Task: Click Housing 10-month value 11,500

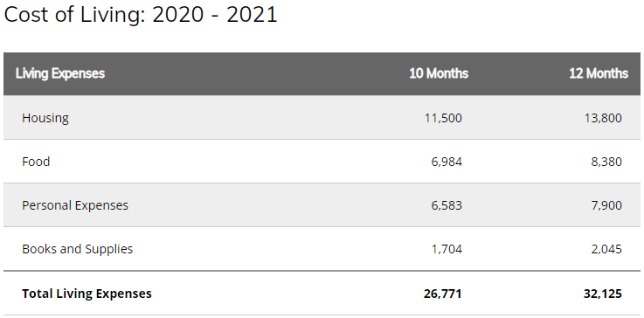Action: [x=443, y=118]
